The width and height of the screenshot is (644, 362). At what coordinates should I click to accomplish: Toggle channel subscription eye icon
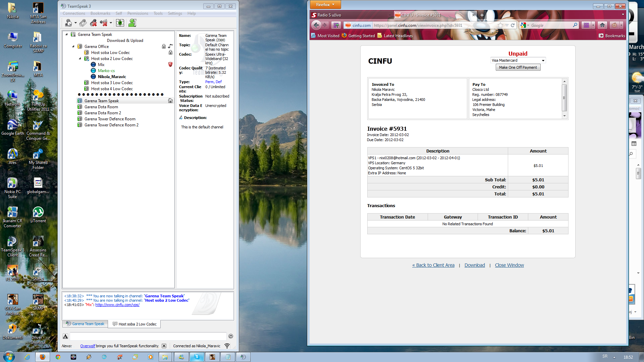[120, 23]
